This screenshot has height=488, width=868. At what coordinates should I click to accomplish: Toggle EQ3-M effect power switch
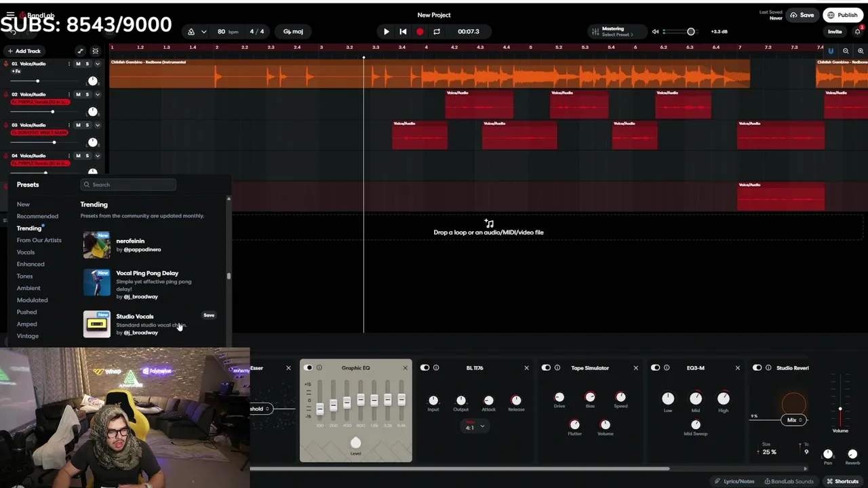(655, 367)
